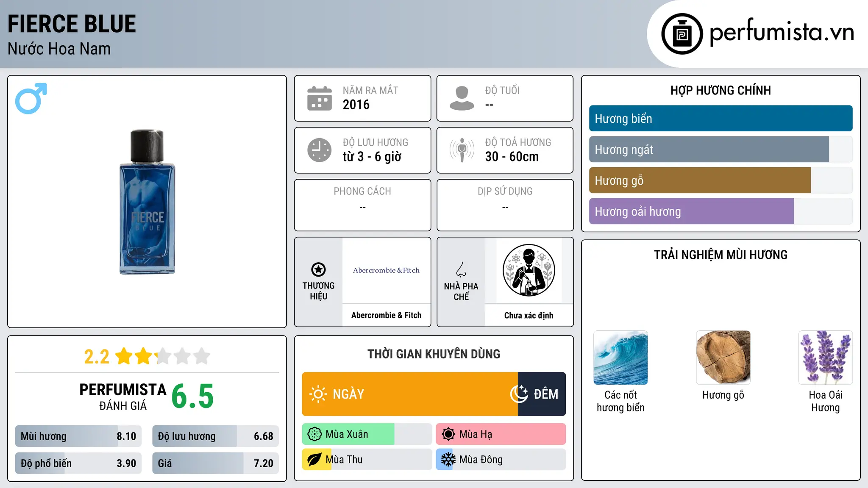Click the star badge icon above Thương hiệu
Image resolution: width=868 pixels, height=488 pixels.
(319, 269)
